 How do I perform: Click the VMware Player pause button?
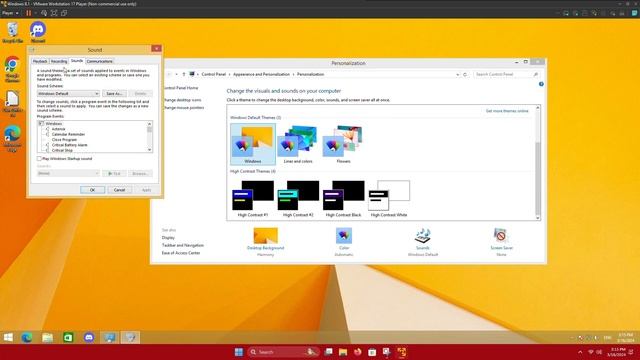tap(29, 13)
